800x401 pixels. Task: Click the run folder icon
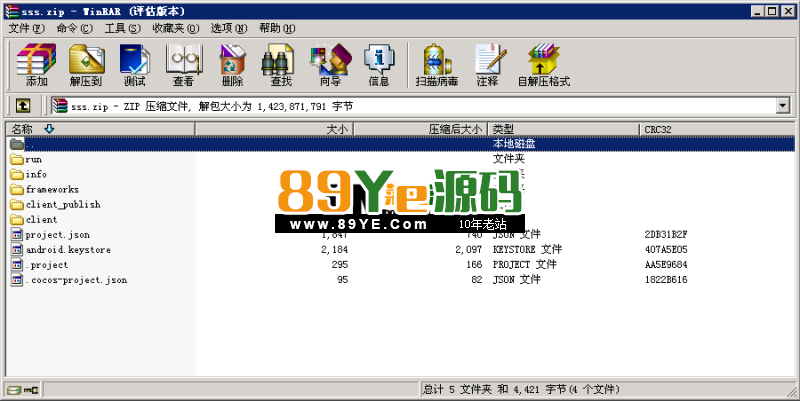(17, 159)
